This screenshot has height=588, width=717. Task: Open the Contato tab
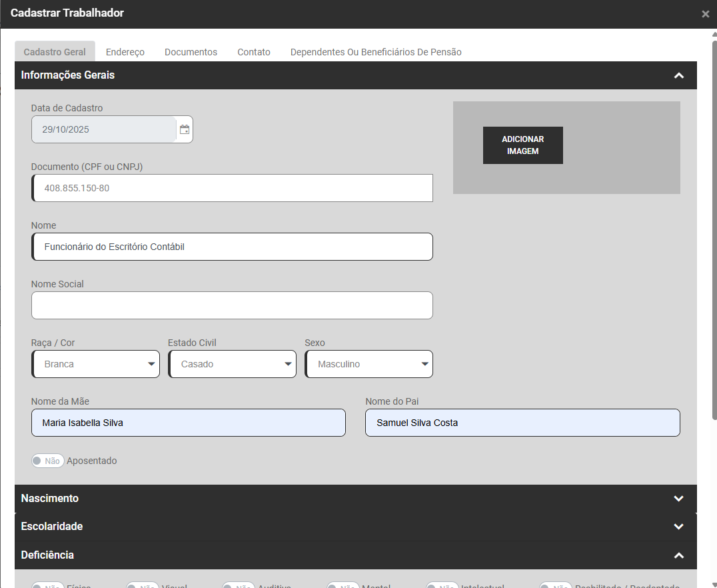click(254, 52)
